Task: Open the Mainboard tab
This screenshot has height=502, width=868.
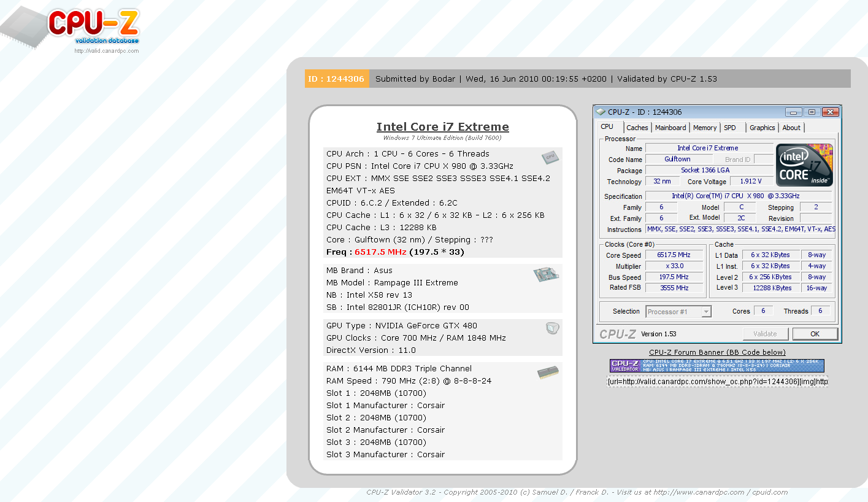Action: click(670, 128)
